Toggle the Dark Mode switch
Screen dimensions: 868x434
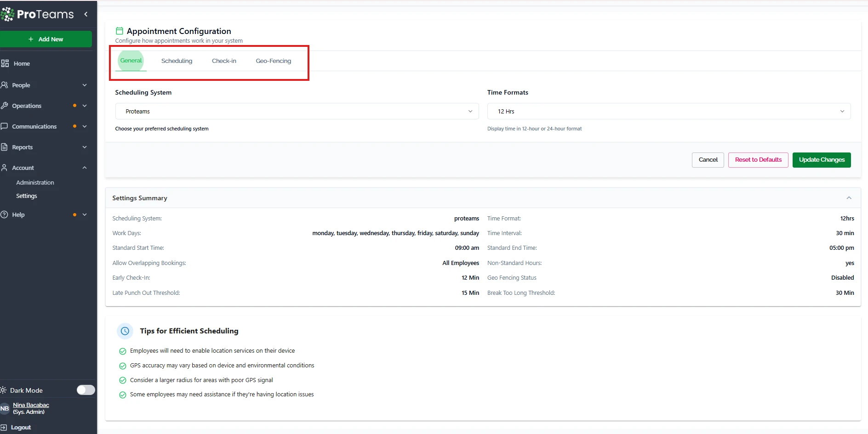point(86,390)
